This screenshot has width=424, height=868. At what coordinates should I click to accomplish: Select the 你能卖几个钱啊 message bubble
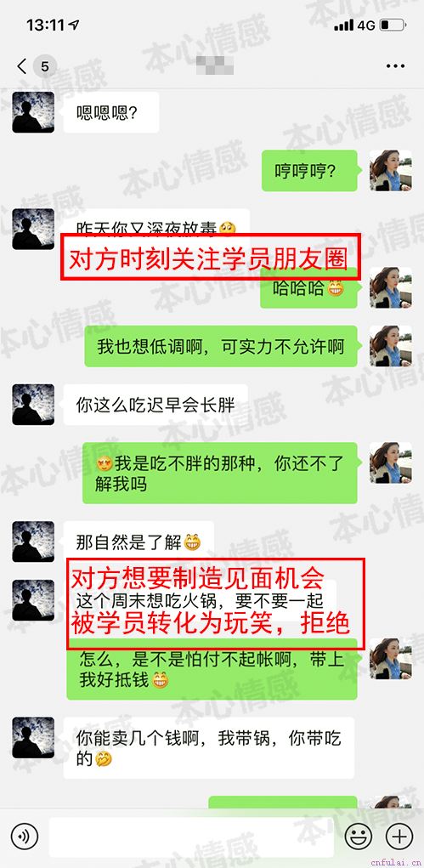(x=209, y=747)
